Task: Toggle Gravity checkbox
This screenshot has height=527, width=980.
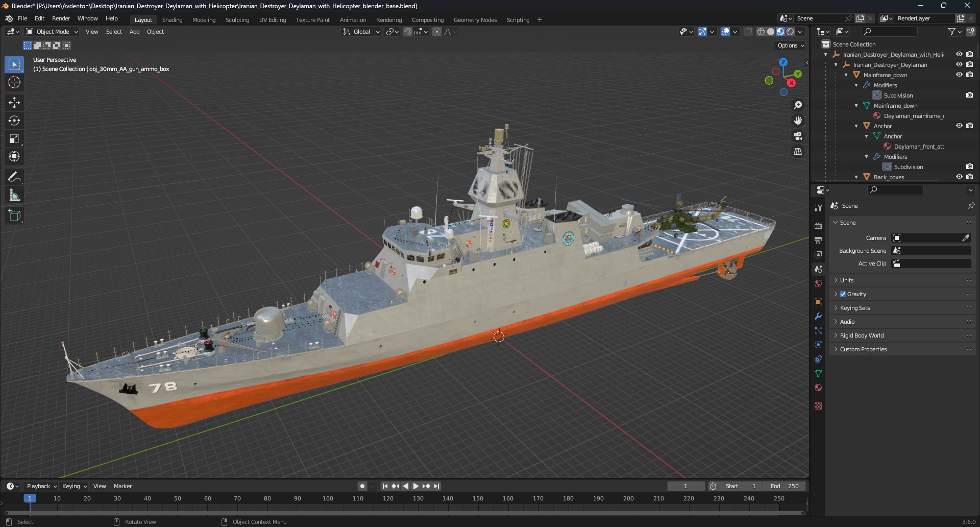Action: [x=843, y=294]
